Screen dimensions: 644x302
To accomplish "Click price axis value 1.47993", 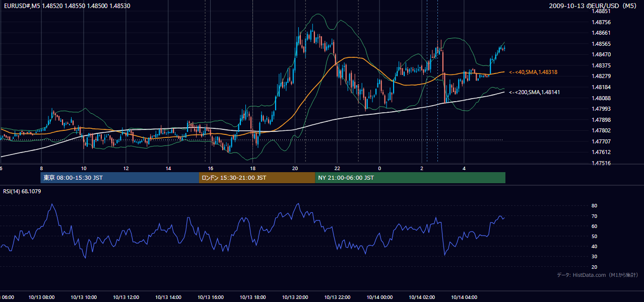I will (601, 109).
